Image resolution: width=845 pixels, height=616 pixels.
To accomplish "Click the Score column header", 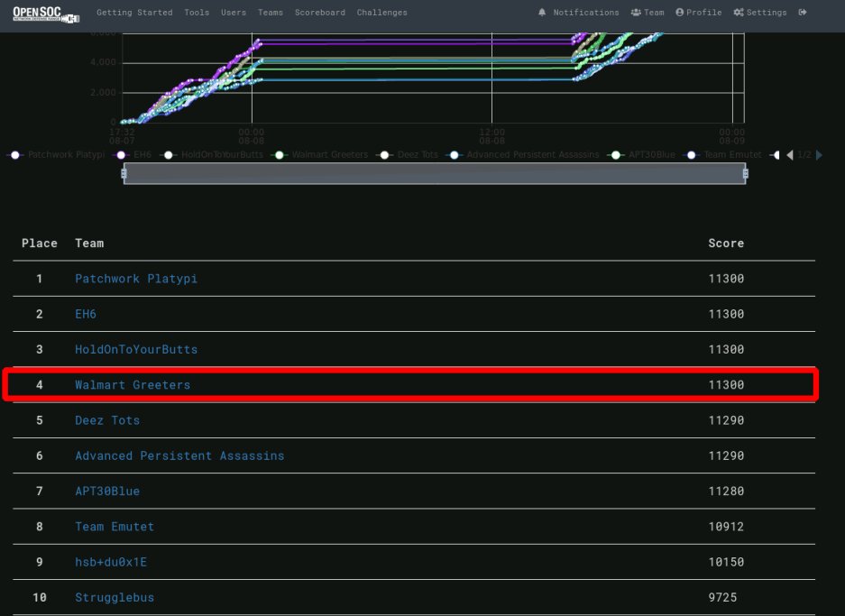I will 726,243.
